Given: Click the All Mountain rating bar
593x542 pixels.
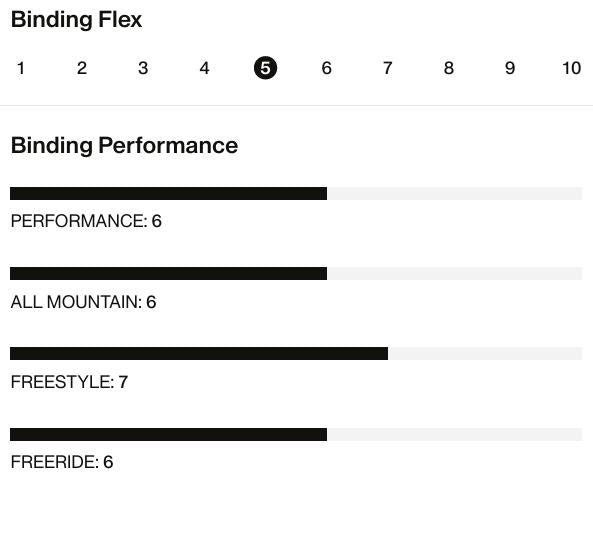Looking at the screenshot, I should pos(296,273).
